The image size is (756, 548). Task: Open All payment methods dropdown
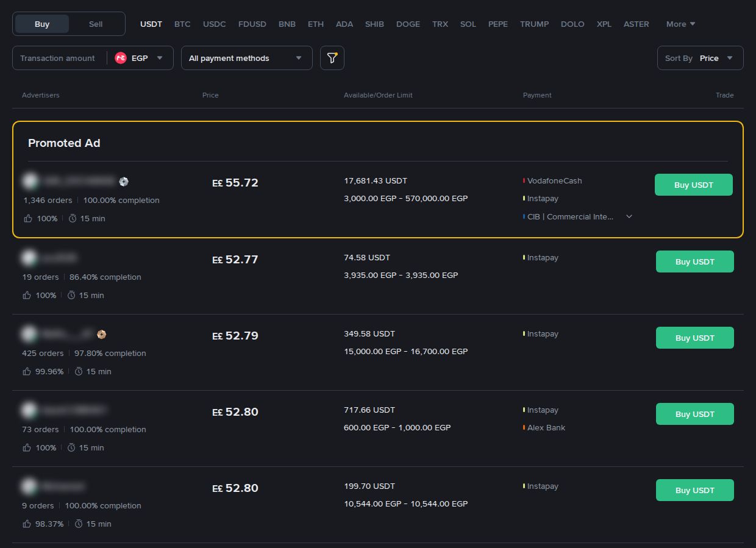click(246, 58)
